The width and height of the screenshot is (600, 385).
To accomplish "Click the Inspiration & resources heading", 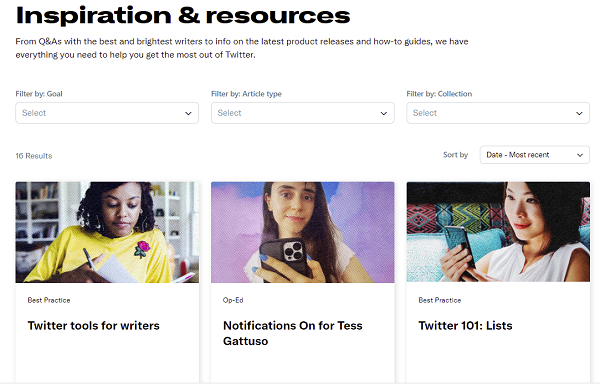I will pyautogui.click(x=183, y=15).
